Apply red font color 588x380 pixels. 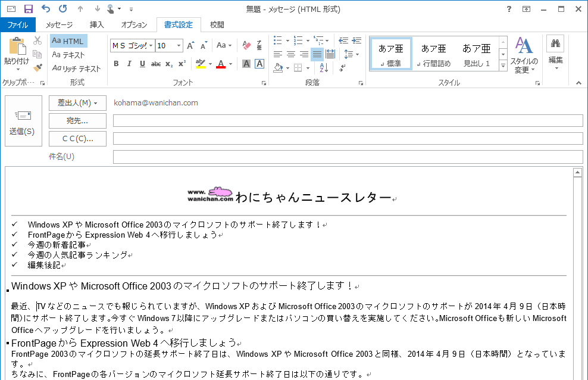pos(221,64)
